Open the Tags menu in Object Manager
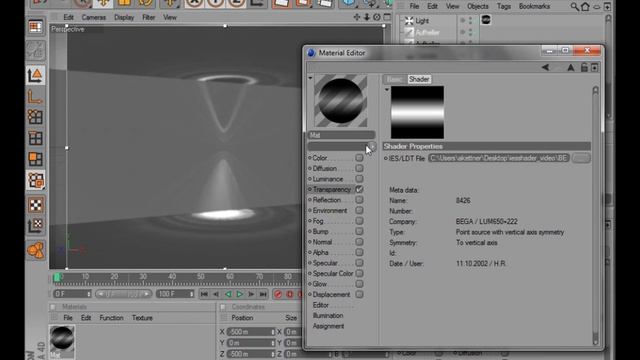The width and height of the screenshot is (640, 360). point(504,7)
